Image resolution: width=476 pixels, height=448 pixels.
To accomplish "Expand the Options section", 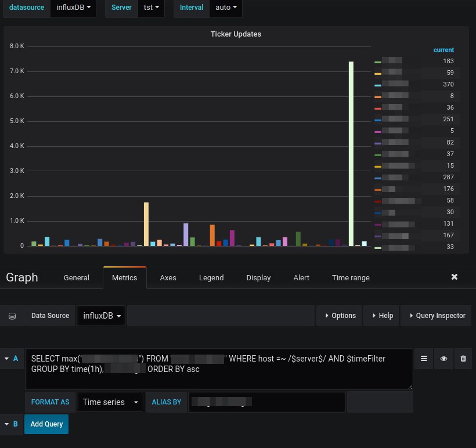I will point(340,316).
